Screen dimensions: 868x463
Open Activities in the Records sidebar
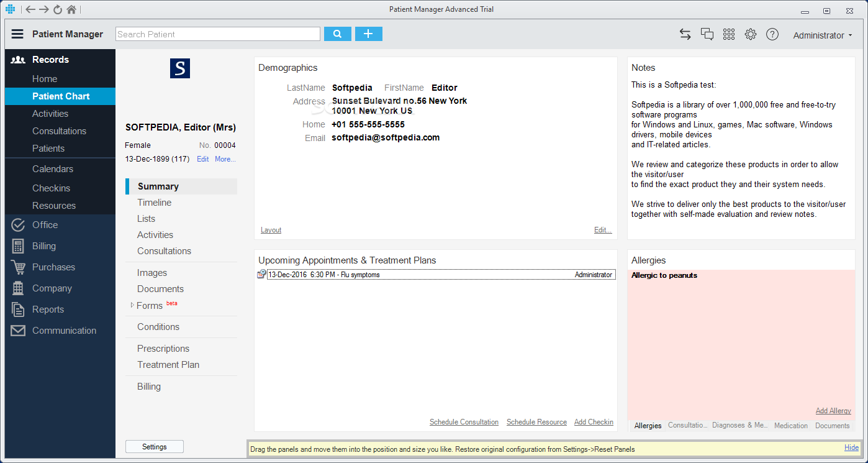pyautogui.click(x=50, y=114)
